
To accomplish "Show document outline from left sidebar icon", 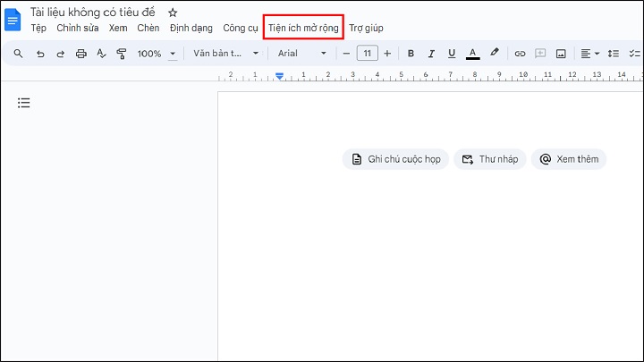I will tap(24, 103).
